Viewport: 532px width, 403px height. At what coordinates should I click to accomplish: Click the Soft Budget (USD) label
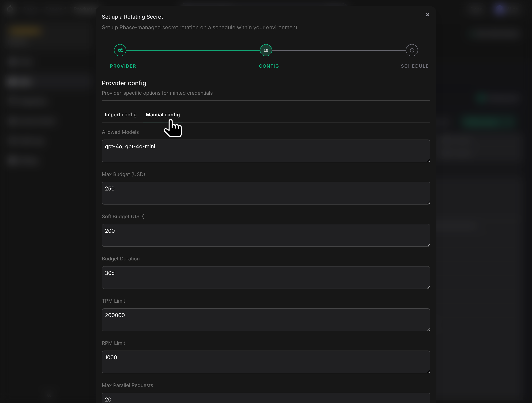point(123,217)
